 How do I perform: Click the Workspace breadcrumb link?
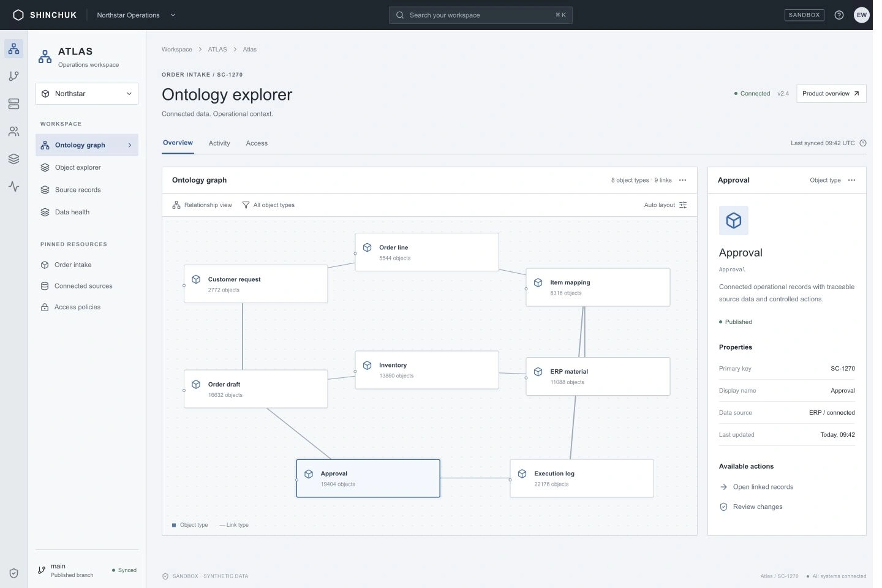point(177,50)
